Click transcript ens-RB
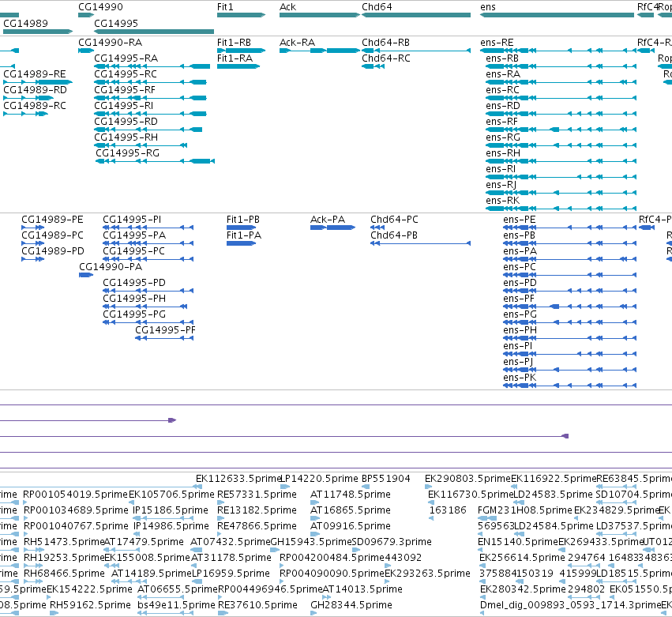This screenshot has width=672, height=617. (502, 58)
